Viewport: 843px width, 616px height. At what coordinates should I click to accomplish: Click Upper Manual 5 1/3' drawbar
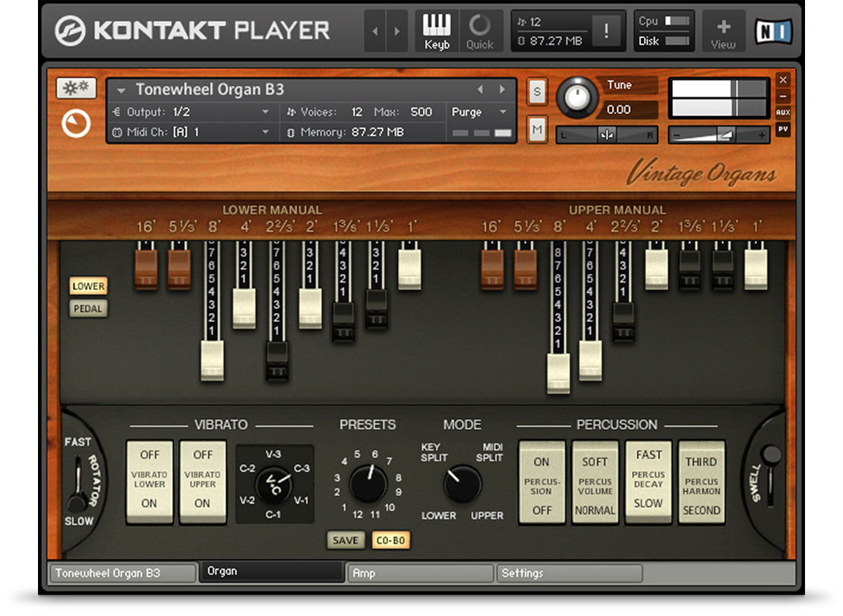click(526, 269)
